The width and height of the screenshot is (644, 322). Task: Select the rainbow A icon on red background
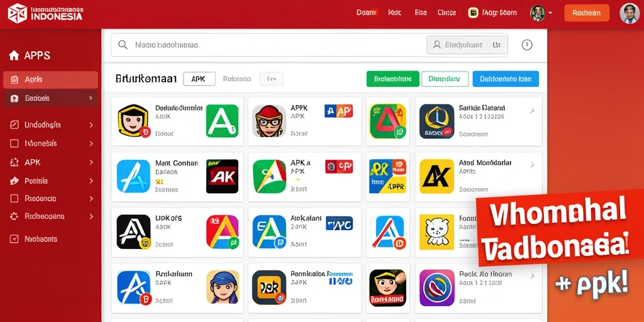[222, 231]
